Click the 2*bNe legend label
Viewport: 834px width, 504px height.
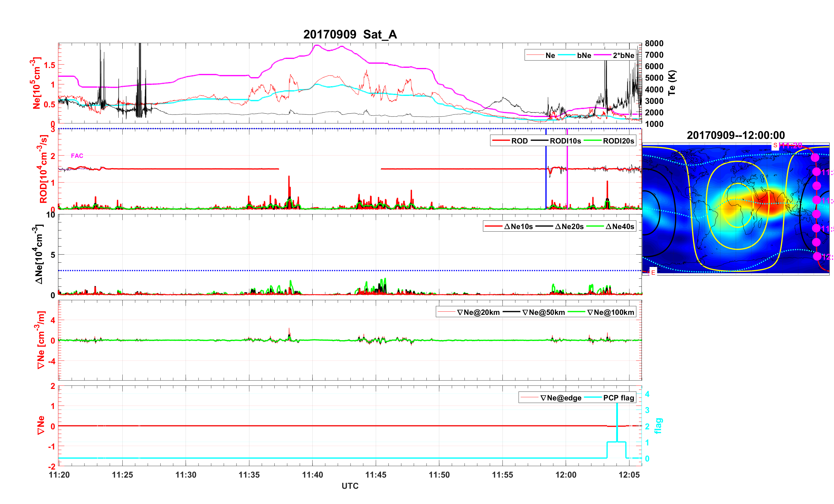[x=623, y=55]
